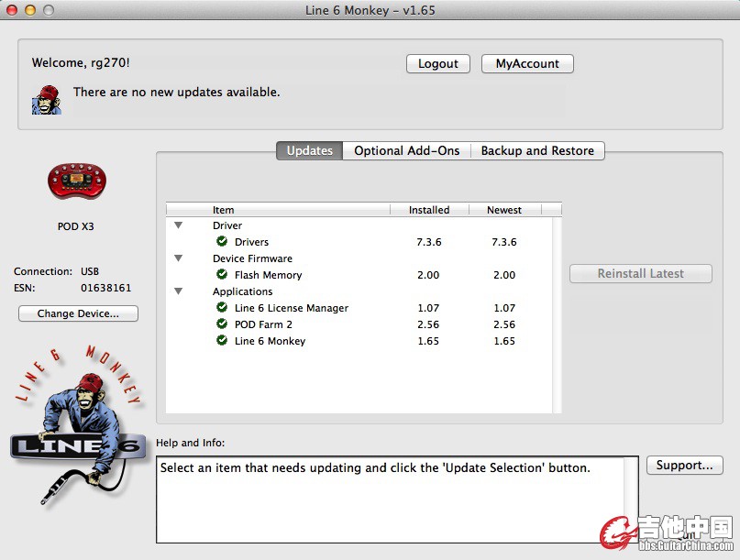
Task: Open MyAccount
Action: (527, 63)
